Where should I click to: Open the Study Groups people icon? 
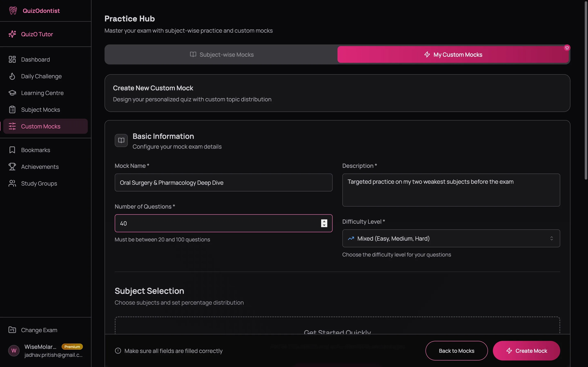[12, 183]
